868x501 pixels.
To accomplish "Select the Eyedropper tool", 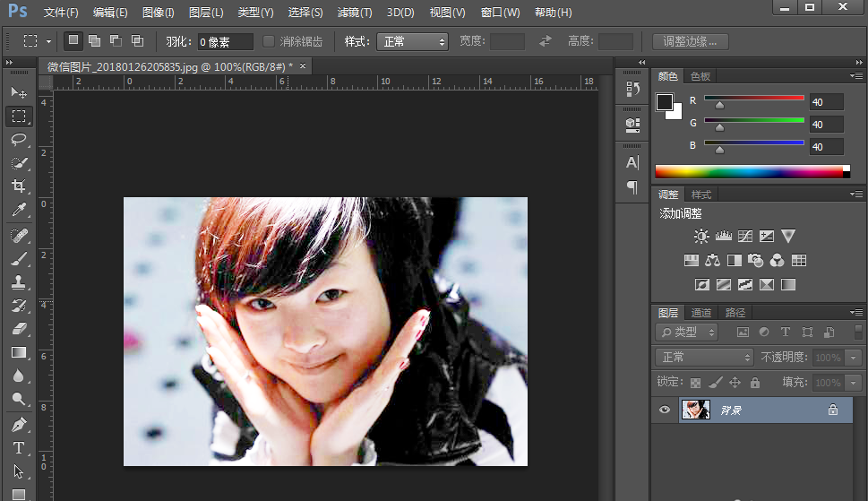I will (19, 210).
